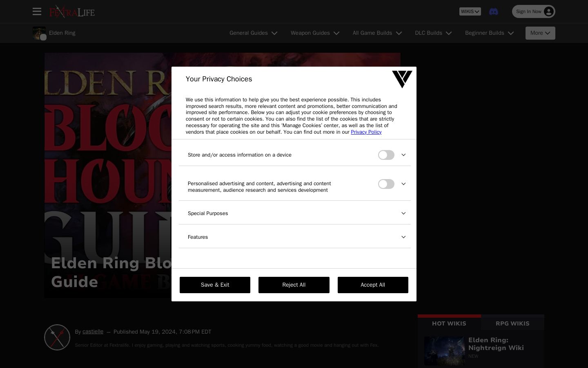Open Elden Ring: Nightreign Wiki link
Screen dimensions: 588x368
click(x=496, y=344)
